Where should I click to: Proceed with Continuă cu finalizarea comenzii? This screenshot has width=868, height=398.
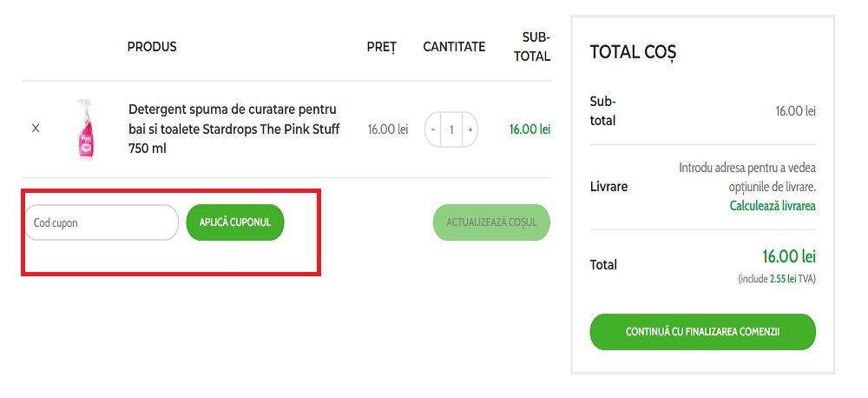702,332
